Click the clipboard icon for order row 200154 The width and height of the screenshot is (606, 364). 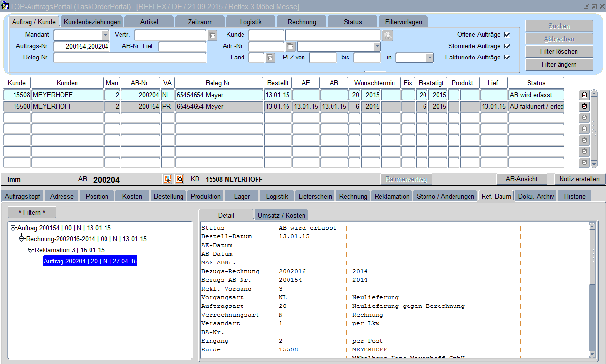coord(584,106)
